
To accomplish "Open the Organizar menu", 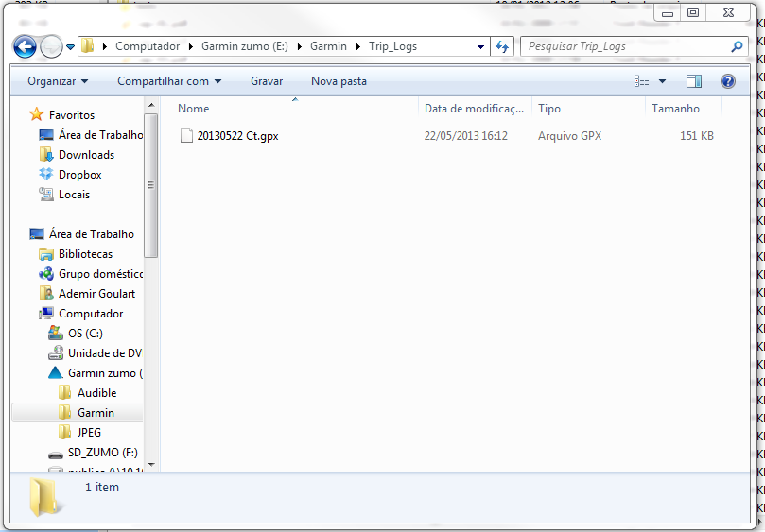I will 58,81.
